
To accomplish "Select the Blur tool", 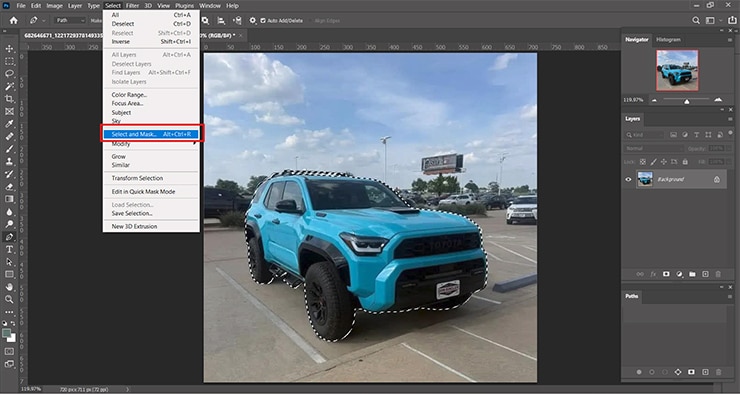I will click(x=9, y=212).
